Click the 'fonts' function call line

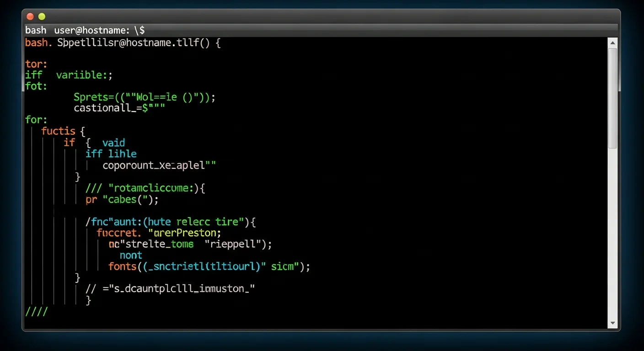click(197, 266)
